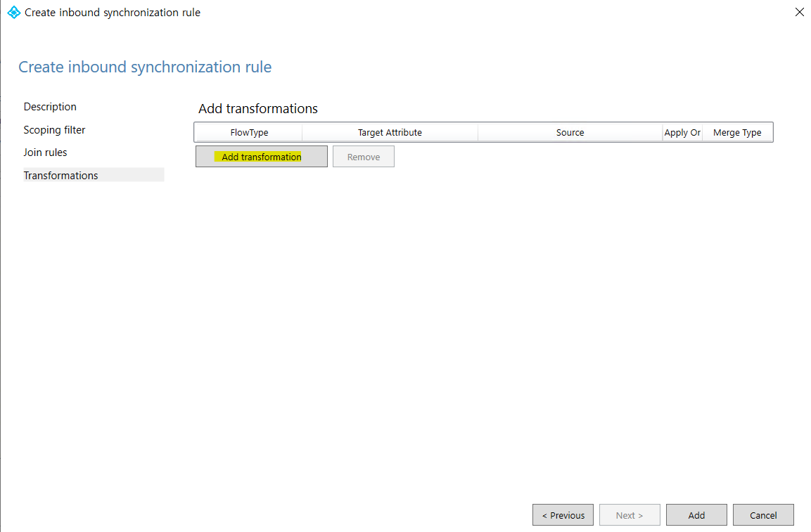Click the Remove button
Image resolution: width=811 pixels, height=532 pixels.
pyautogui.click(x=363, y=156)
